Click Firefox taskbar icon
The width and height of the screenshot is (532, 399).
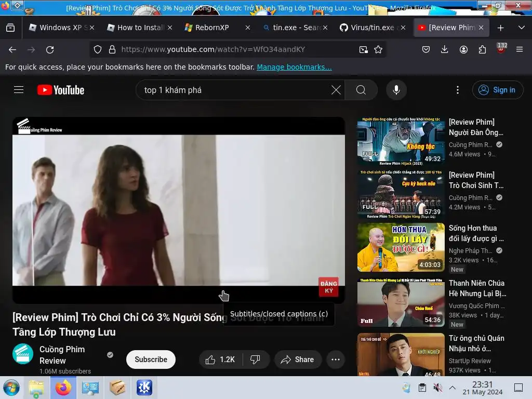(63, 388)
